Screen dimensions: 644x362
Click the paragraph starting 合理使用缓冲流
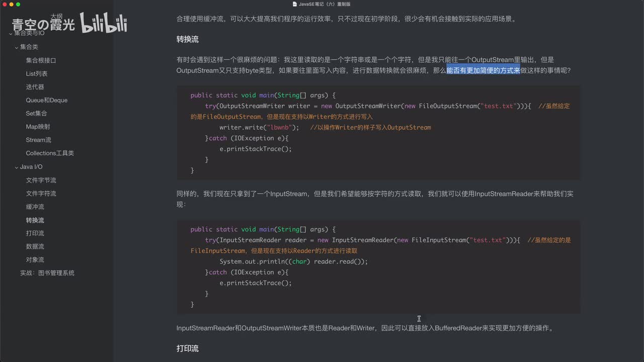[346, 19]
